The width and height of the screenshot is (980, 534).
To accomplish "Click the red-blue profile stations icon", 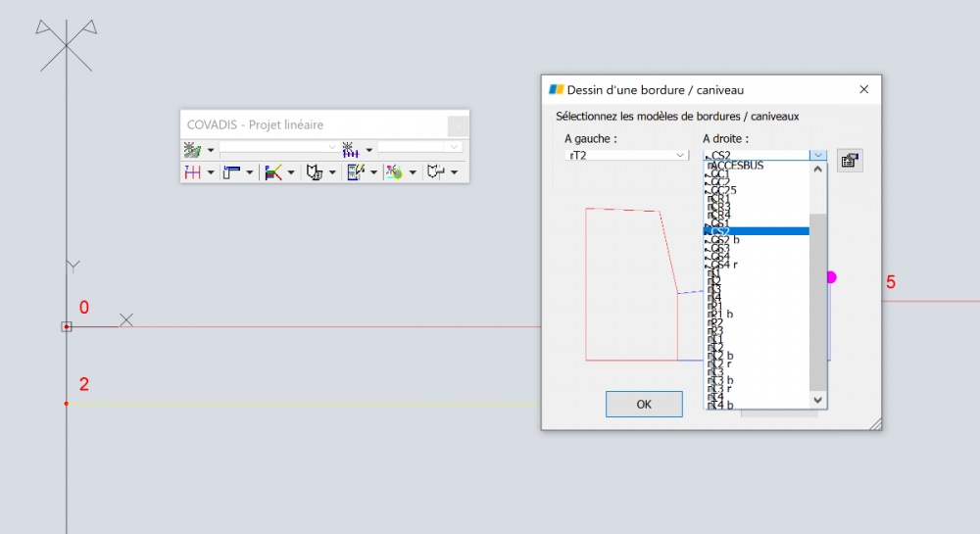I will [350, 150].
